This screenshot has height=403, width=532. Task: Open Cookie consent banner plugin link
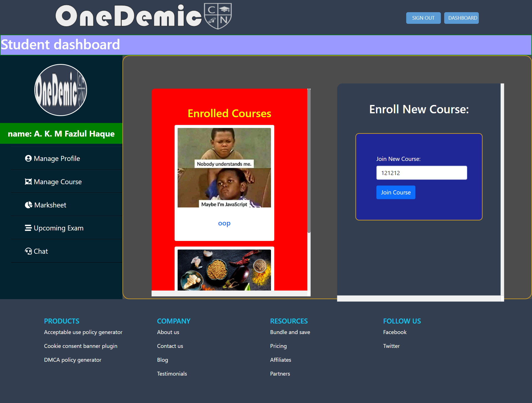(x=81, y=346)
